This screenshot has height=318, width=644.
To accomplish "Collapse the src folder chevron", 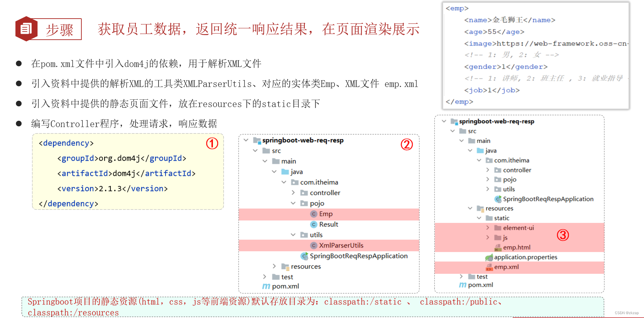I will 255,150.
